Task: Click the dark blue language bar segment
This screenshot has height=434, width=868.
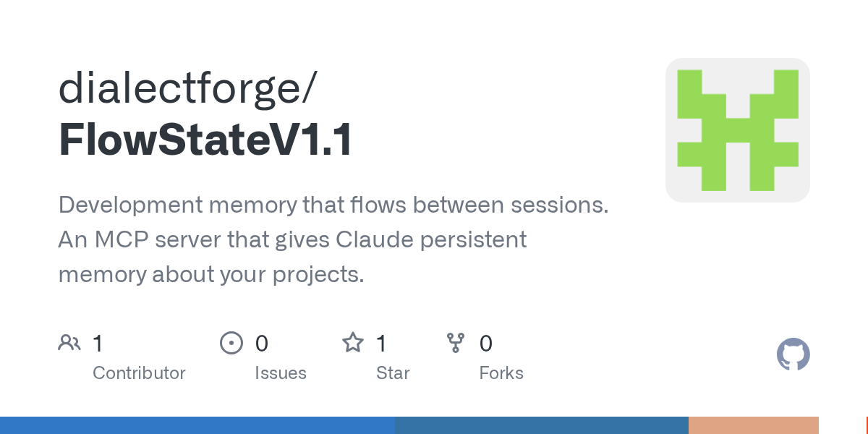Action: [542, 425]
